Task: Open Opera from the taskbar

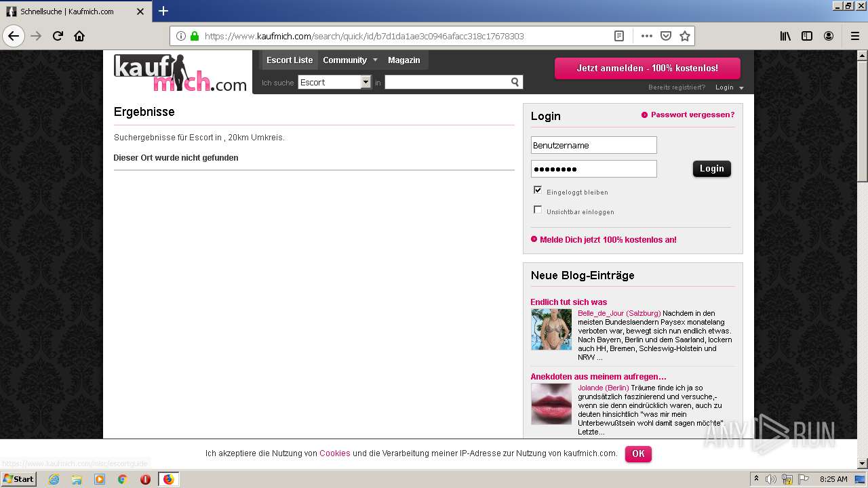Action: click(x=145, y=479)
